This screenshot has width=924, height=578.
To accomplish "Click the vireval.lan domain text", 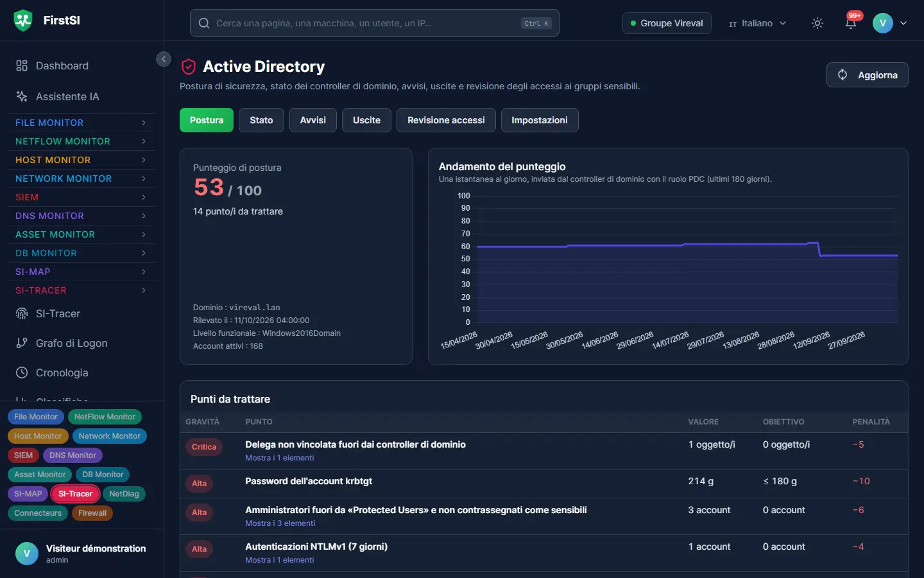I will pos(255,308).
